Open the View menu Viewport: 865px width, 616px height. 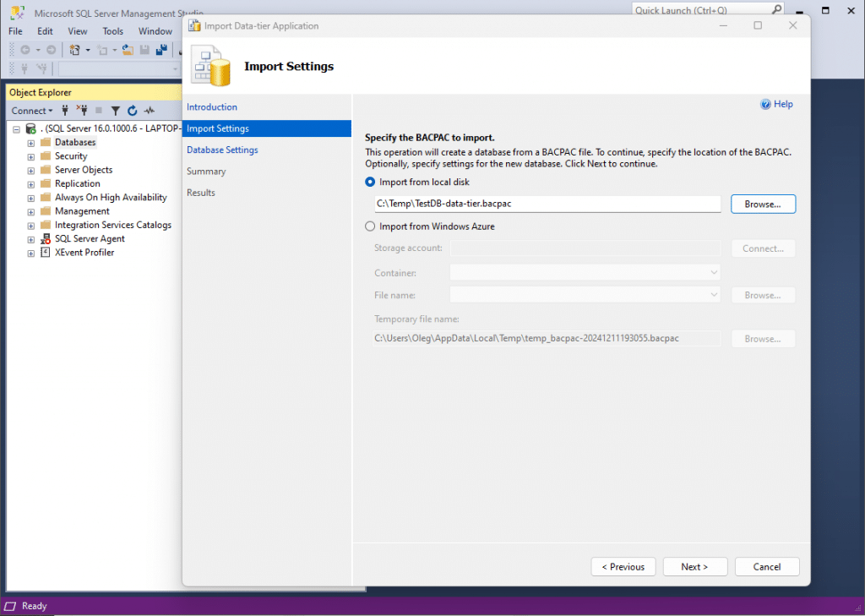78,31
